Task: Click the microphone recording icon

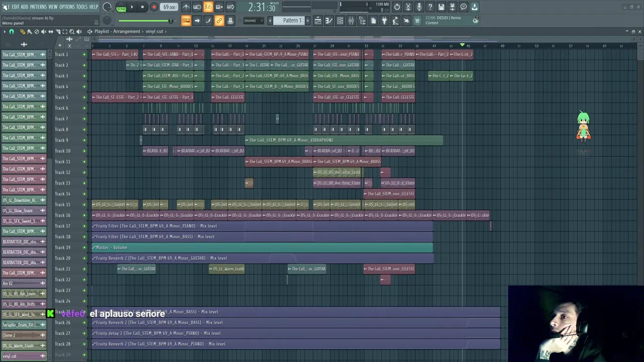Action: [419, 7]
